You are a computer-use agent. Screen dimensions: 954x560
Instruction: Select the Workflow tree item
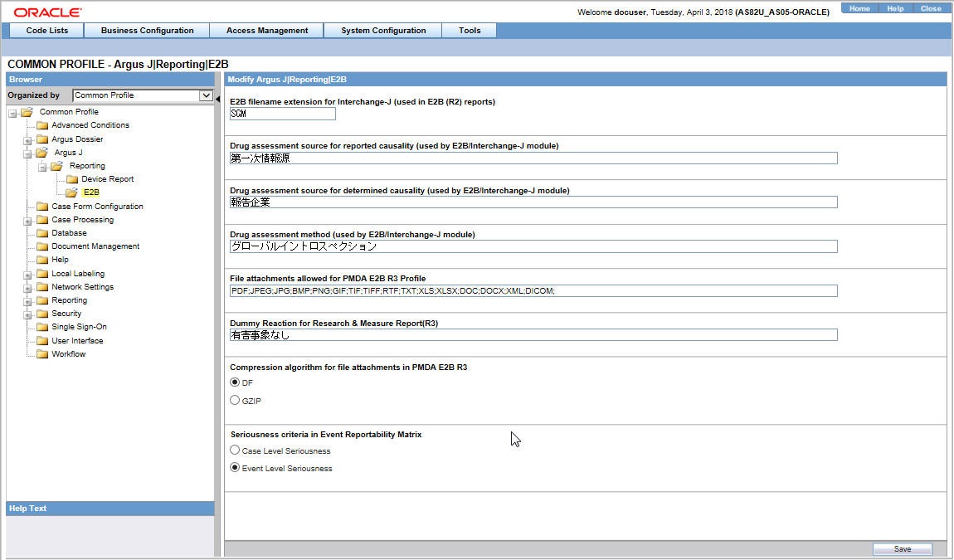click(69, 354)
